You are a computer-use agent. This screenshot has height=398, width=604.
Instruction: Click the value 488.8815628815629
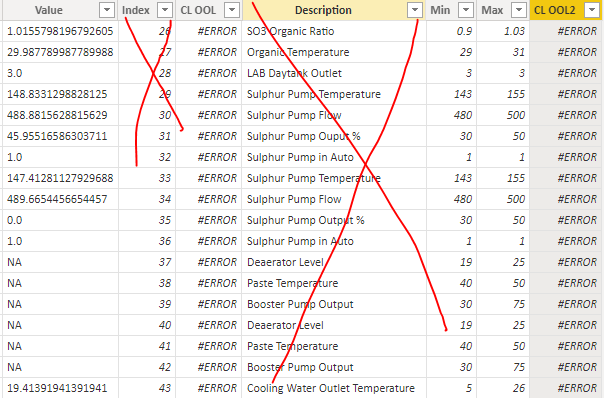[57, 115]
